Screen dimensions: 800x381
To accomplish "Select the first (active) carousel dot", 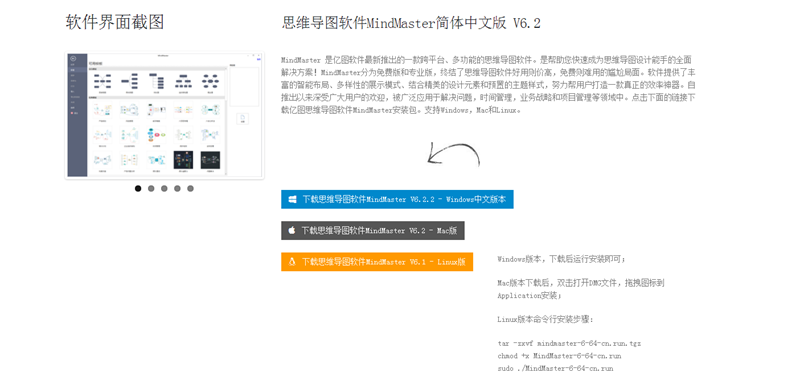I will pyautogui.click(x=138, y=188).
